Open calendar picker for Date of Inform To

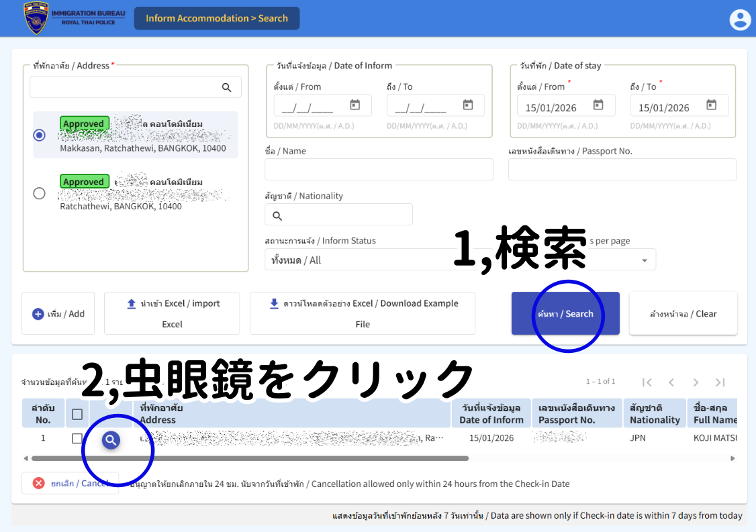(x=468, y=105)
